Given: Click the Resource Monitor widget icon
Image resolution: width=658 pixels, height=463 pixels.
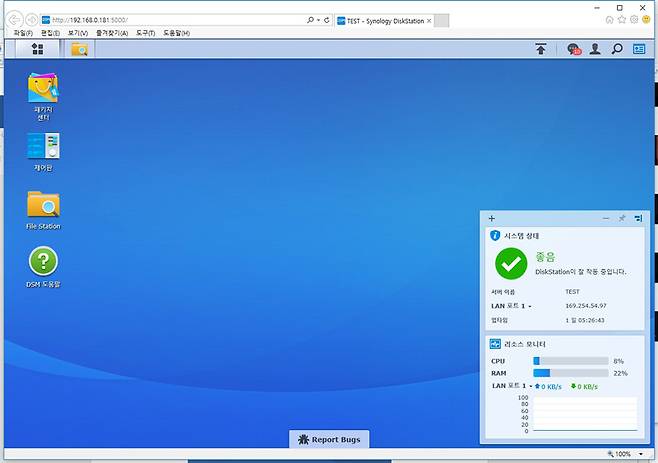Looking at the screenshot, I should point(495,344).
